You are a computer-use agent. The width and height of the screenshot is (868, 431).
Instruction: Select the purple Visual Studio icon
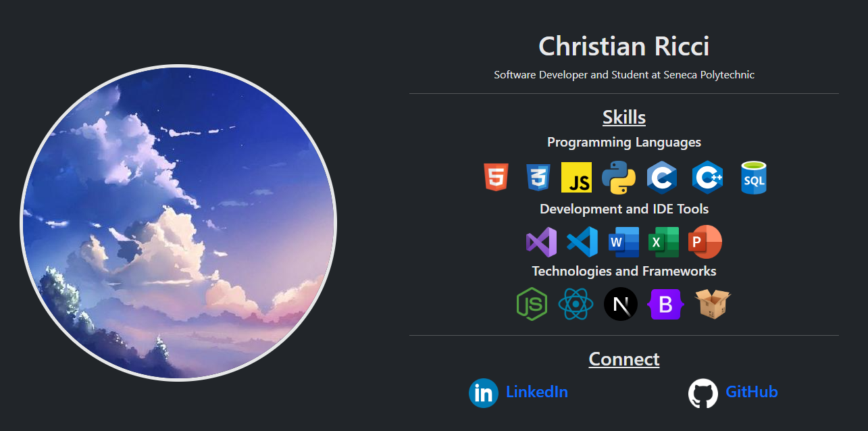[541, 242]
